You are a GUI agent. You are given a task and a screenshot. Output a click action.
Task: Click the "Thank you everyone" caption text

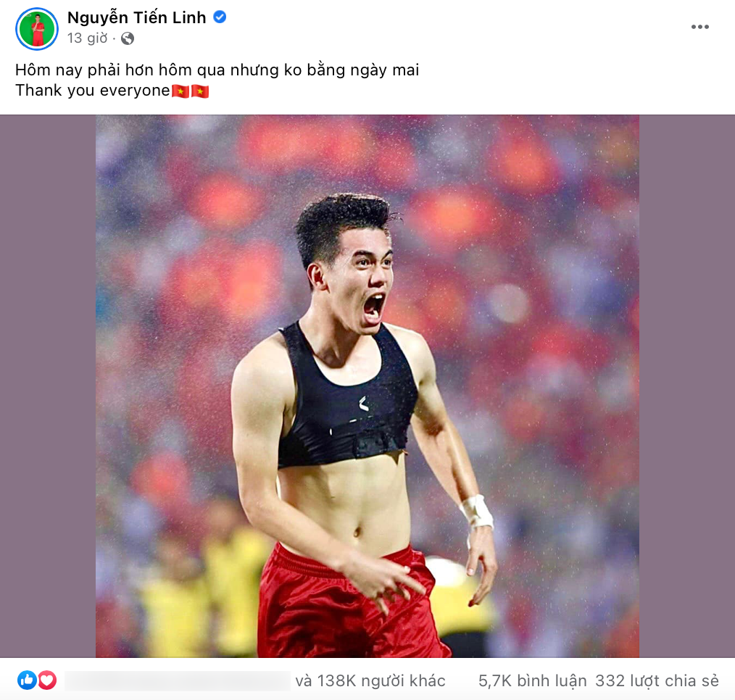click(x=92, y=91)
